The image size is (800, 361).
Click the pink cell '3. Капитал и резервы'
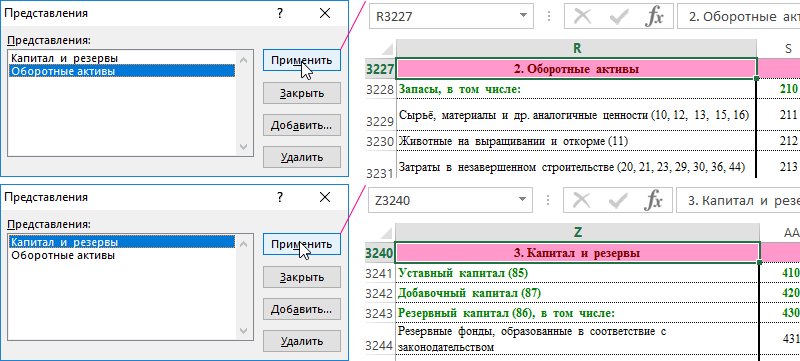[578, 253]
